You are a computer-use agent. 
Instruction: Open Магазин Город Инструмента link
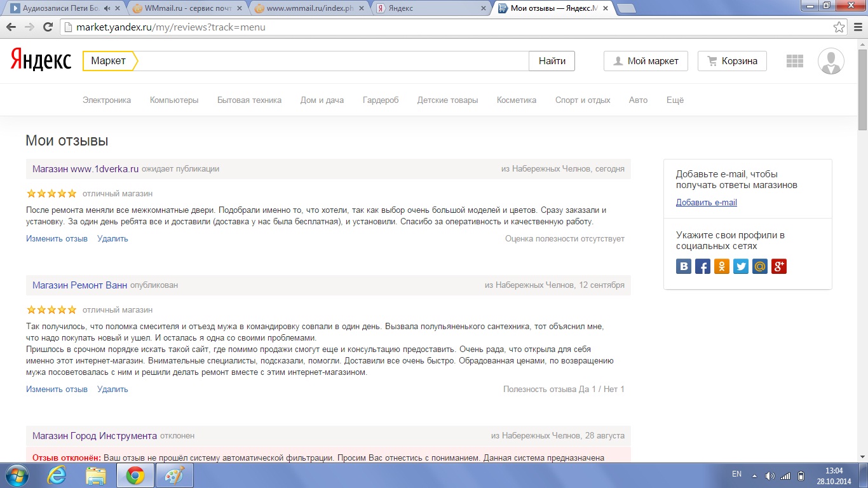95,435
